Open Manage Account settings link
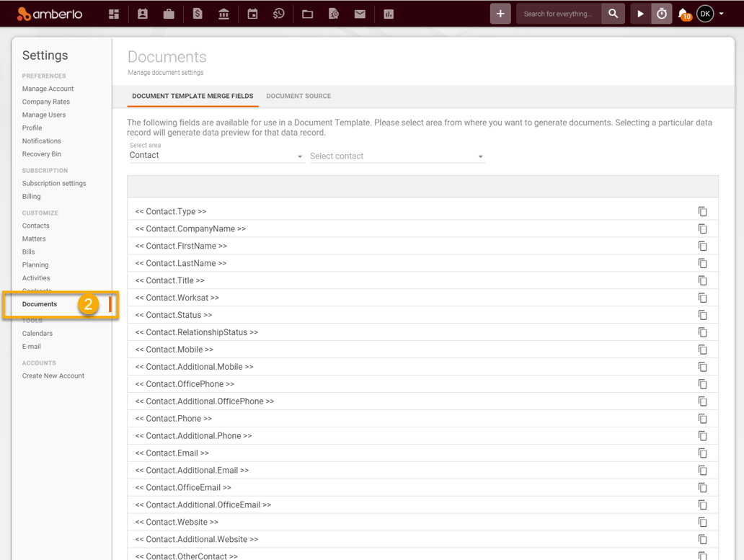This screenshot has height=560, width=744. pos(48,89)
